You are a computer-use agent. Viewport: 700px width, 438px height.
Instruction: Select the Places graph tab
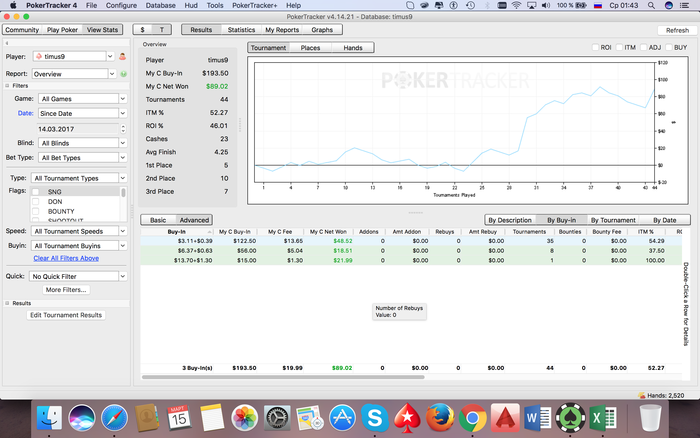[310, 48]
